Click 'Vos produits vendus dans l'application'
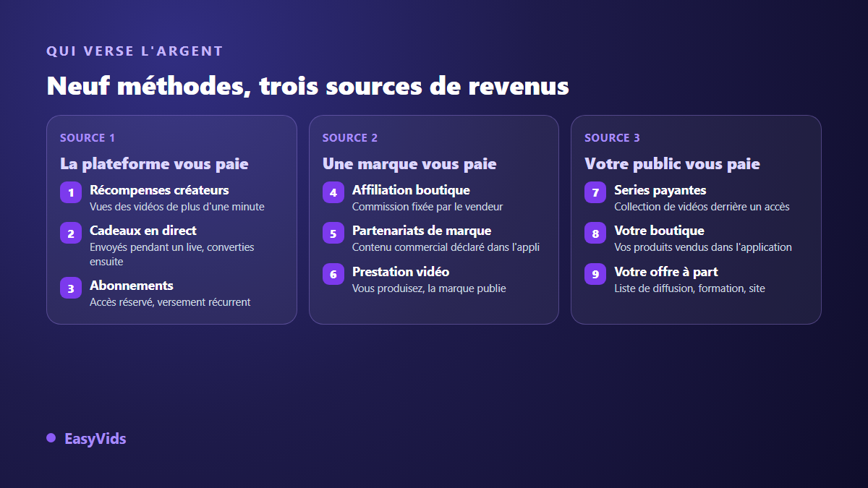868x488 pixels. (703, 247)
